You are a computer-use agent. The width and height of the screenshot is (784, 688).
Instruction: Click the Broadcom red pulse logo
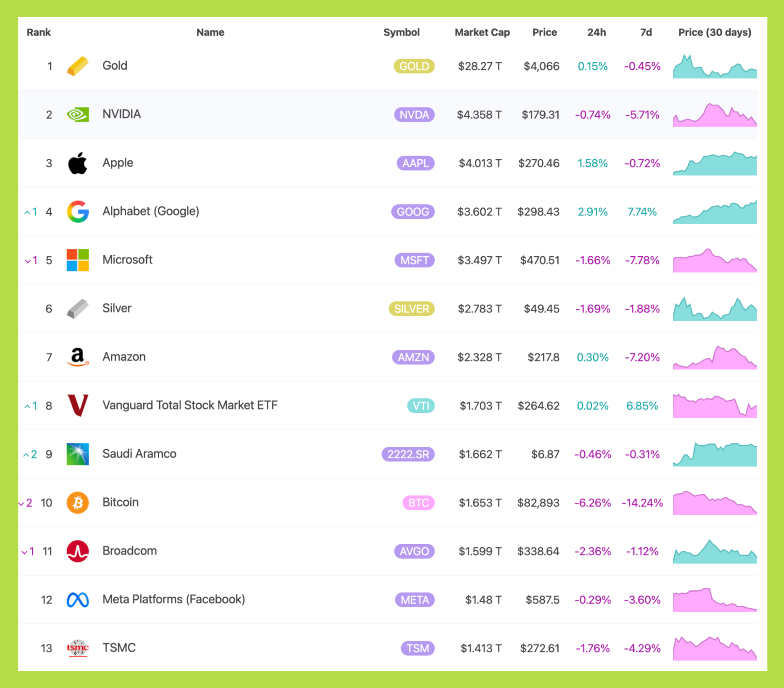point(78,551)
